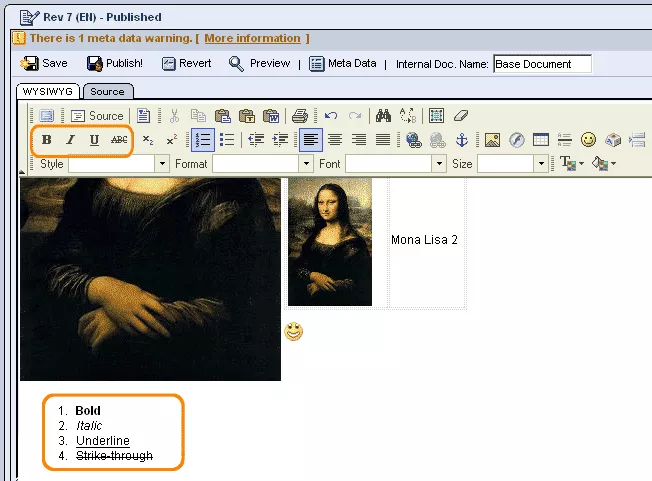Click the Decrease Indent icon
Screen dimensions: 652x481
(x=256, y=140)
